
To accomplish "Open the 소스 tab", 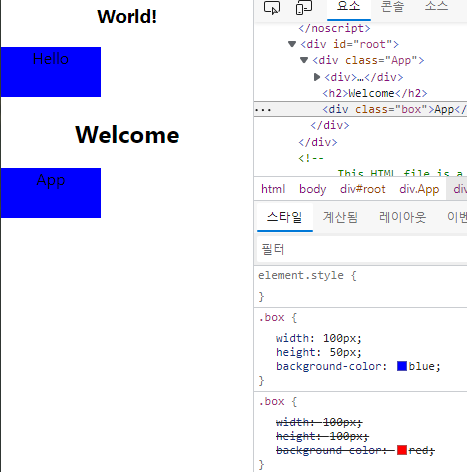I will (x=436, y=7).
